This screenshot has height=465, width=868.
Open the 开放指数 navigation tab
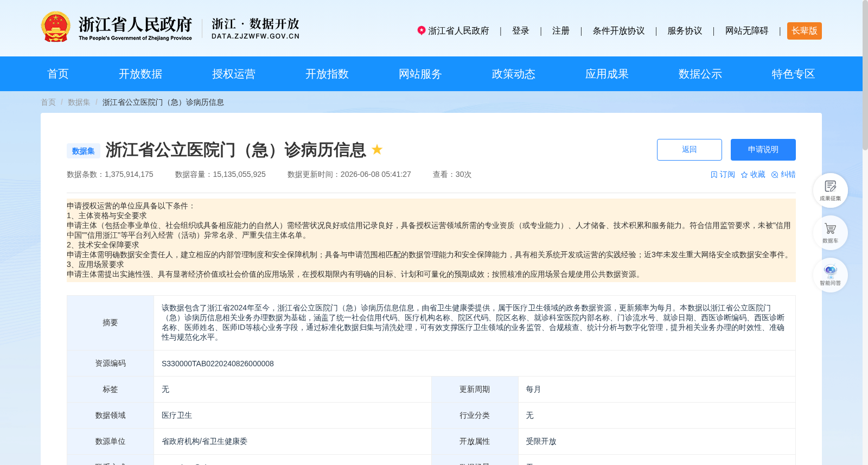(327, 74)
